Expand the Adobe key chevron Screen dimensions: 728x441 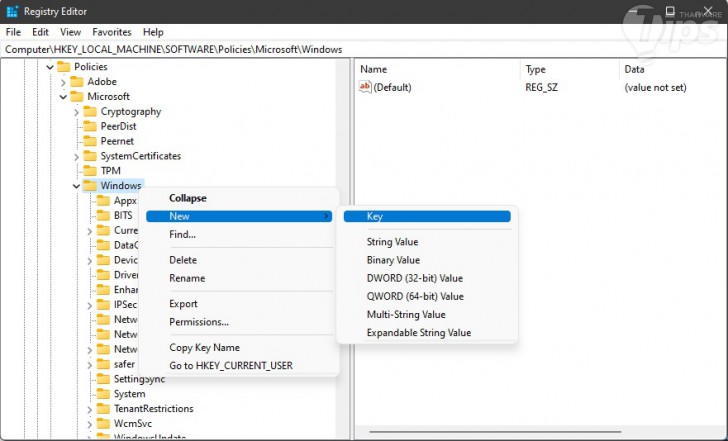(x=63, y=82)
